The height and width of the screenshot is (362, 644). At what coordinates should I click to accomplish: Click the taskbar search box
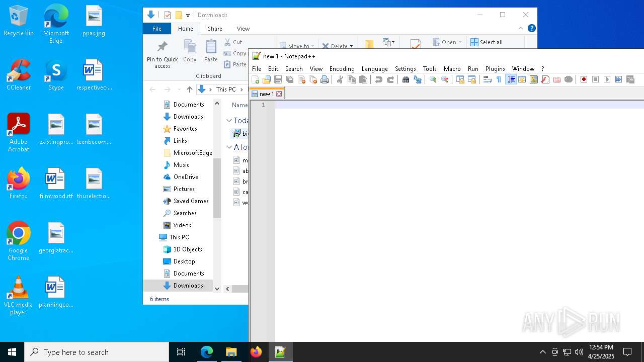pyautogui.click(x=97, y=352)
